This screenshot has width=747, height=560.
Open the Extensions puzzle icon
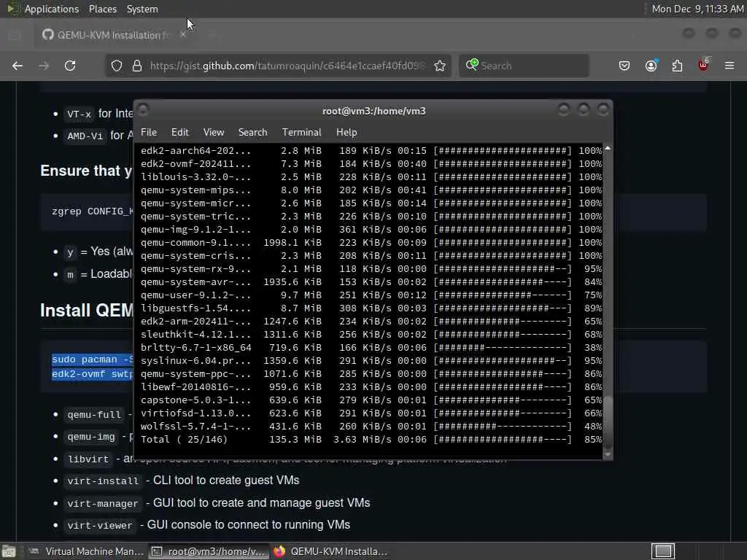click(x=677, y=66)
